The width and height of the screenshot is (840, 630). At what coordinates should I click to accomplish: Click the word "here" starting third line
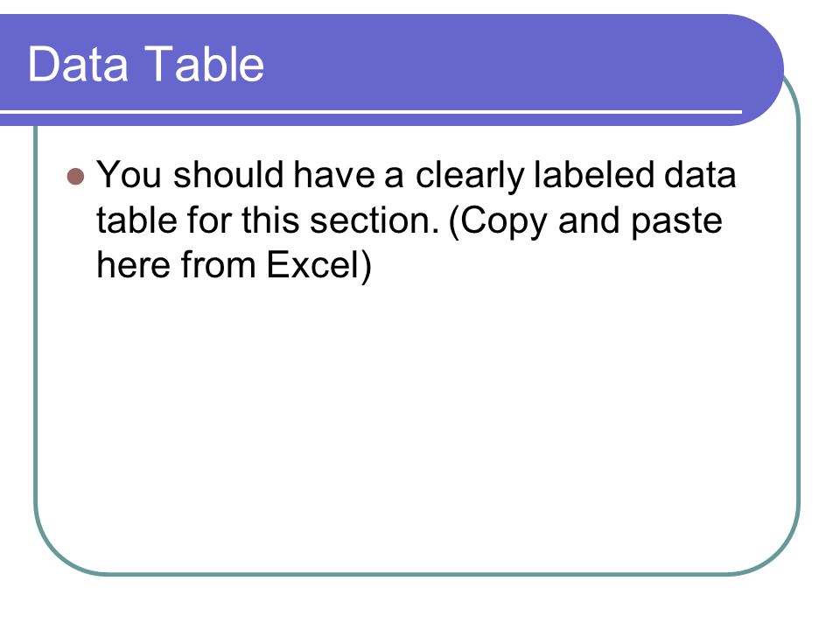point(133,265)
